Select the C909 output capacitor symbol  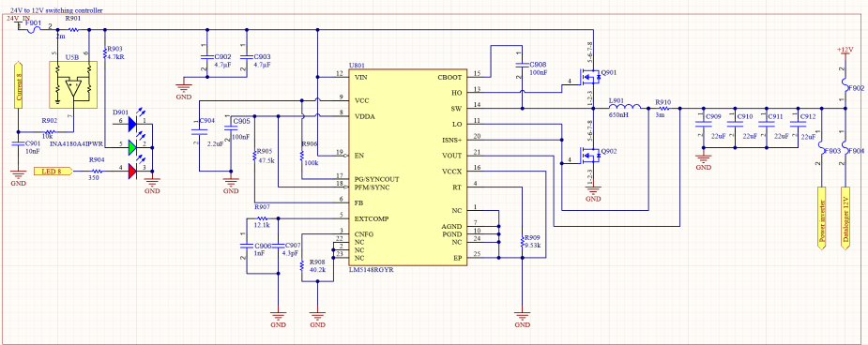(703, 124)
